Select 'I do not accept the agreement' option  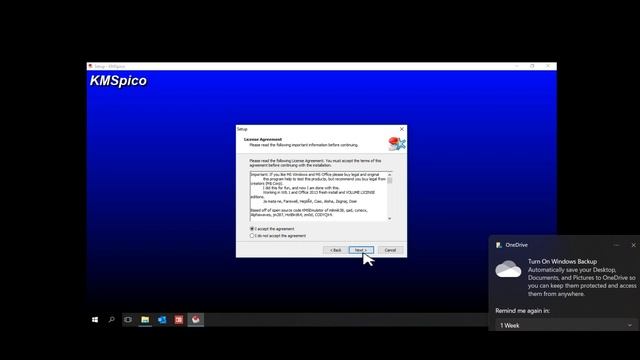coord(252,236)
